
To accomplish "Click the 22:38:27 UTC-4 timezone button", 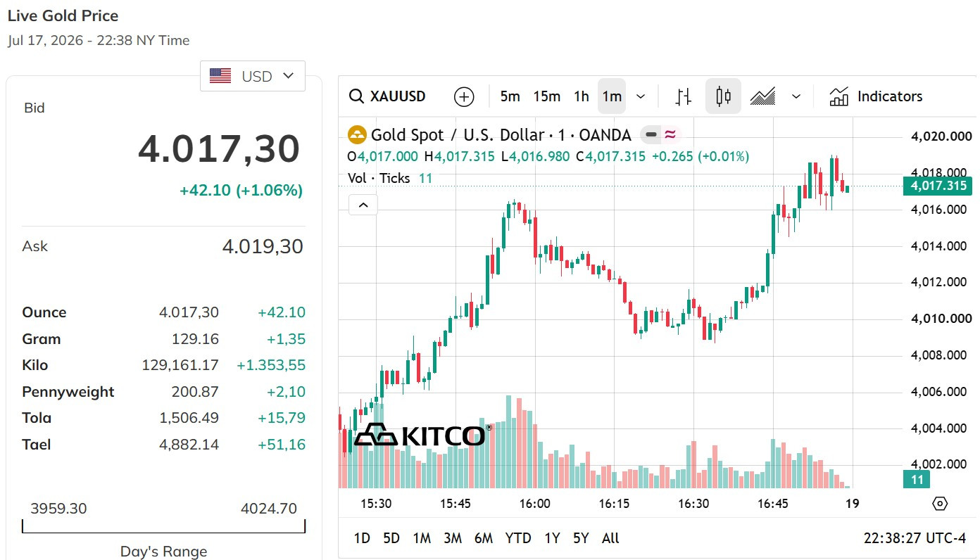I will click(x=915, y=538).
